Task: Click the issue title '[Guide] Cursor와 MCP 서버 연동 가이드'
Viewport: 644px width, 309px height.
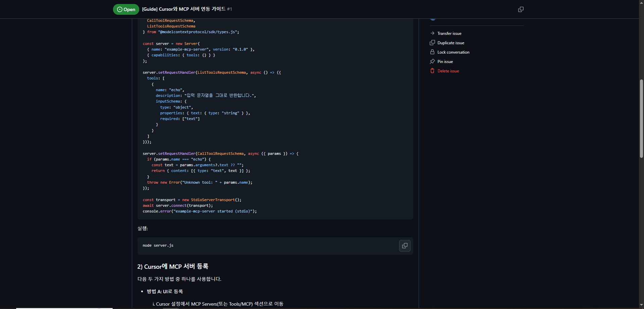Action: (183, 9)
